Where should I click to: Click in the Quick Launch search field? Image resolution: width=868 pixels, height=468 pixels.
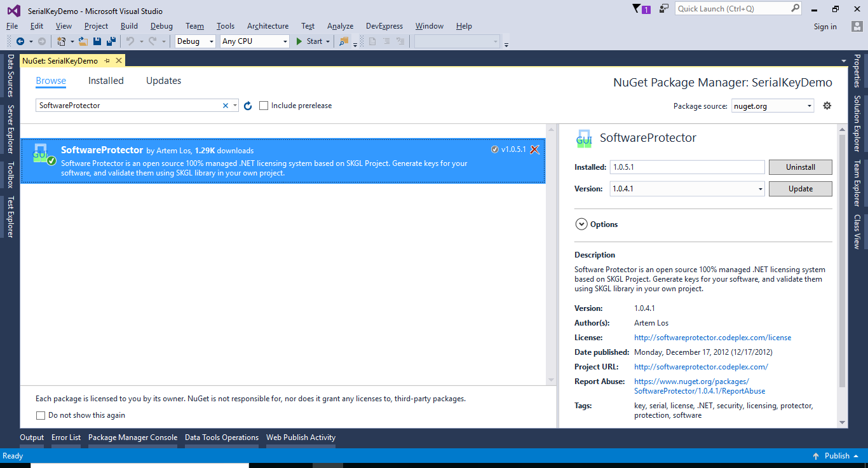pyautogui.click(x=732, y=9)
